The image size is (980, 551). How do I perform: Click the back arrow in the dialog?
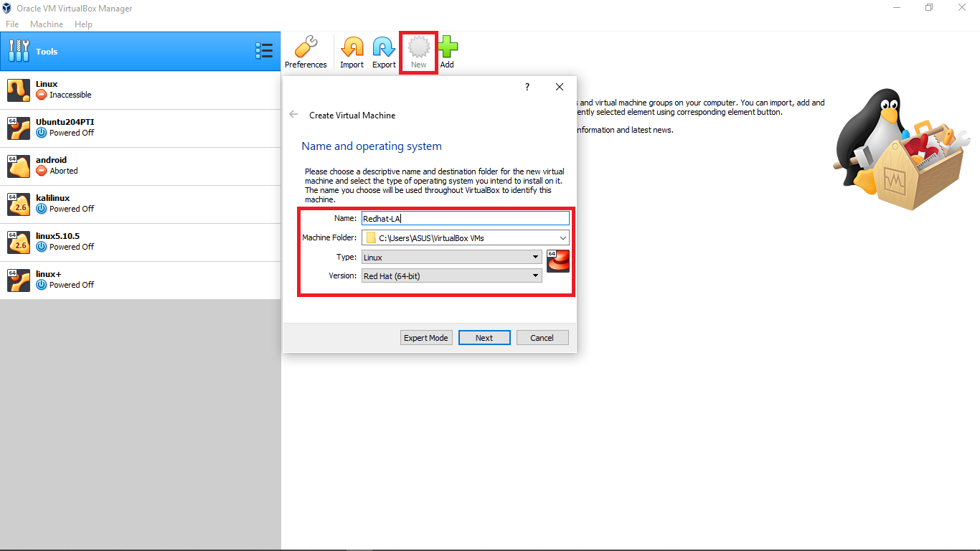(293, 114)
